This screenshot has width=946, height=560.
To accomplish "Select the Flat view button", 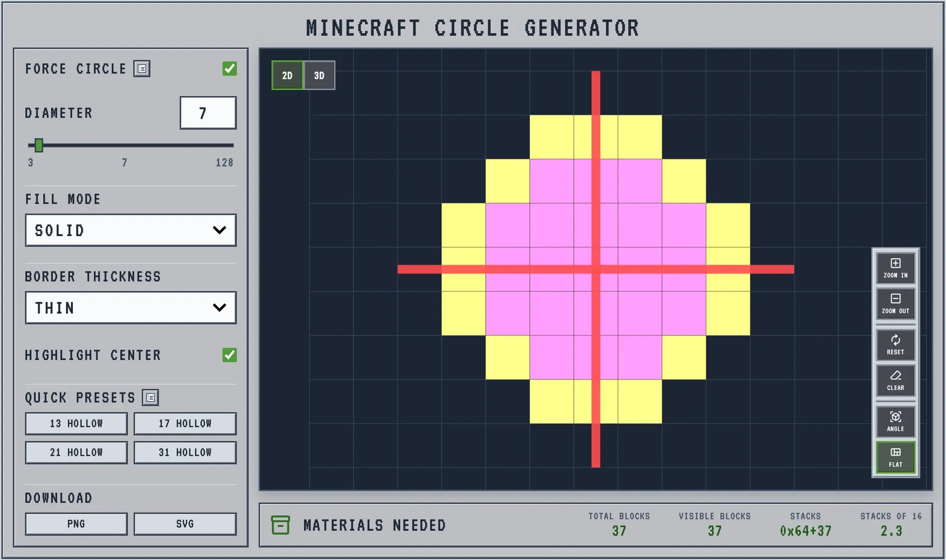I will (x=895, y=457).
